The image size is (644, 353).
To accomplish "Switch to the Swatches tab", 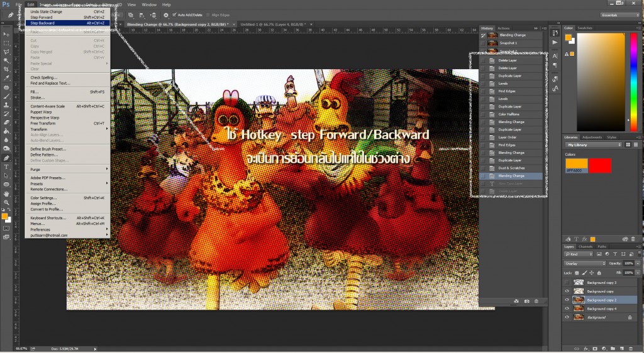I will 585,28.
